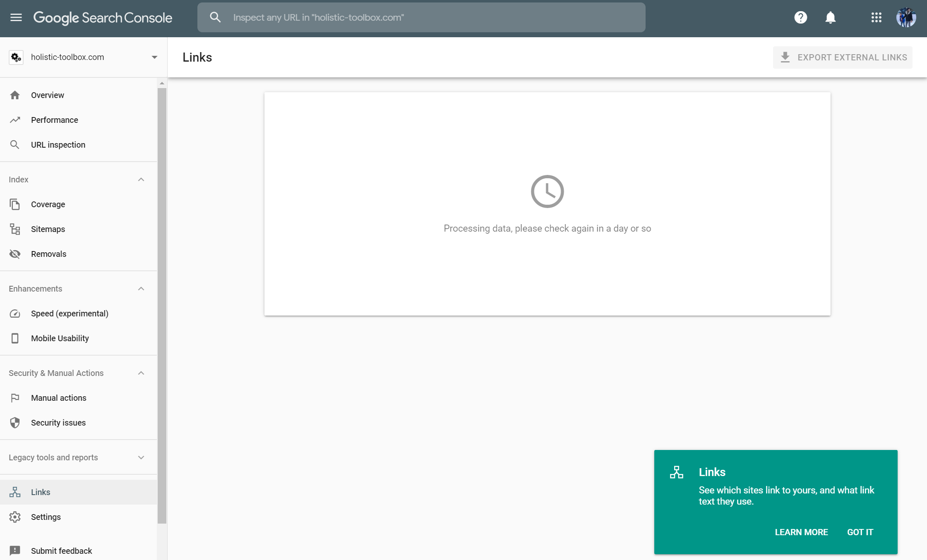Viewport: 927px width, 560px height.
Task: Click the help question mark icon
Action: pos(801,17)
